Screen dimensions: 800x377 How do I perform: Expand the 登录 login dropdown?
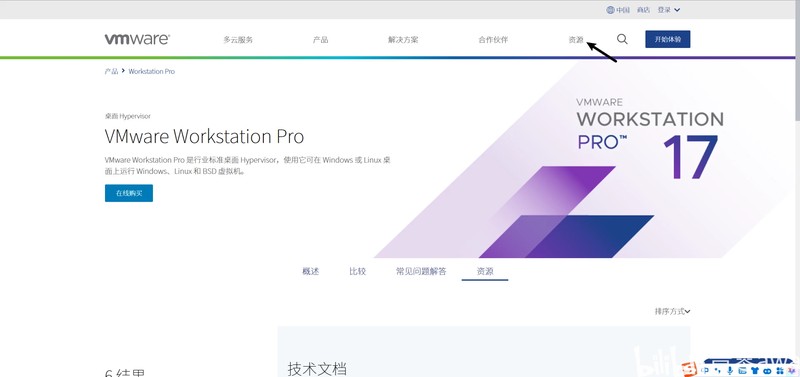click(x=668, y=10)
